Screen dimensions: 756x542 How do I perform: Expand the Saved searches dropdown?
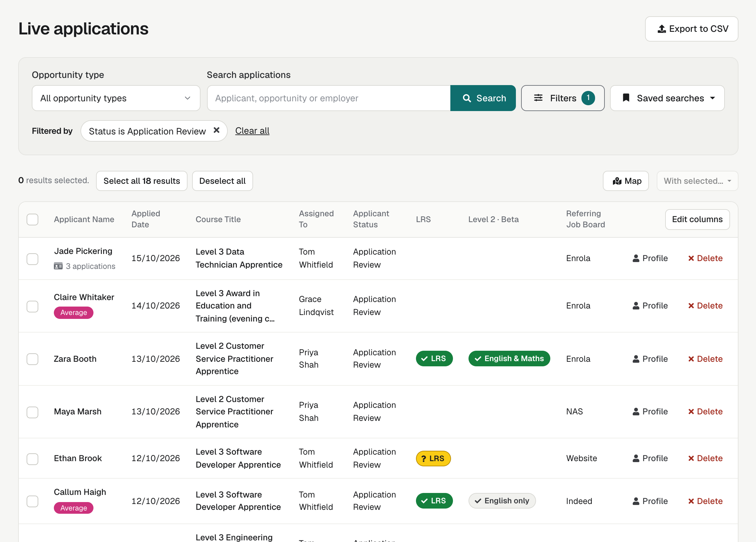(667, 98)
